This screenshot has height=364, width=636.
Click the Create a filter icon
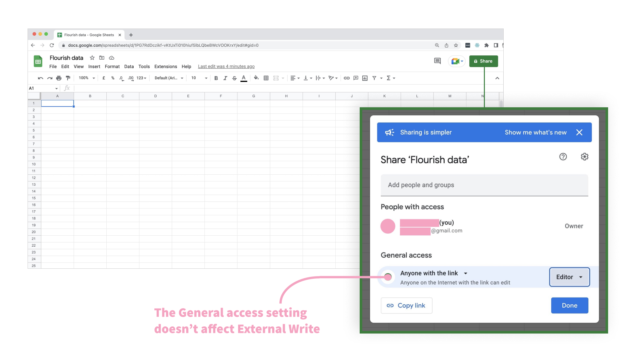pos(374,78)
